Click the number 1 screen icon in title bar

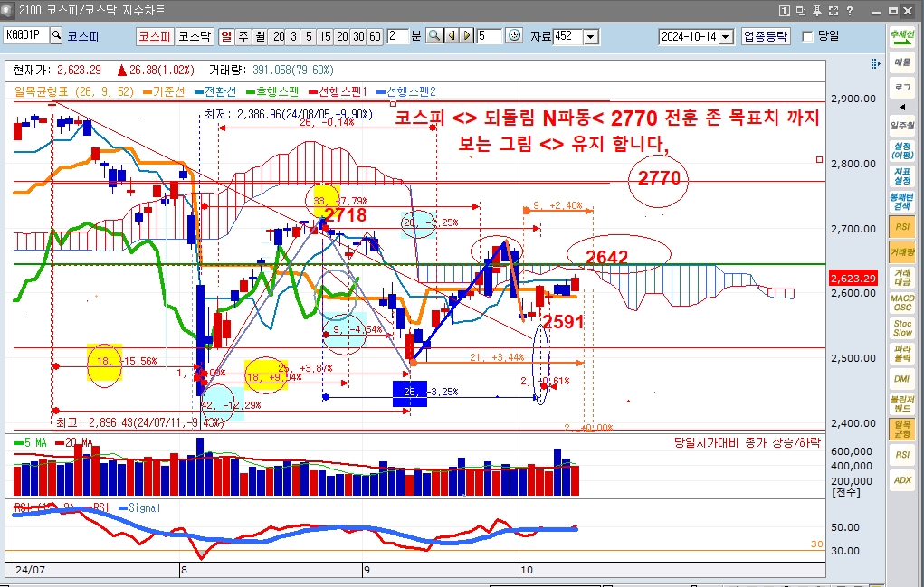click(x=785, y=11)
